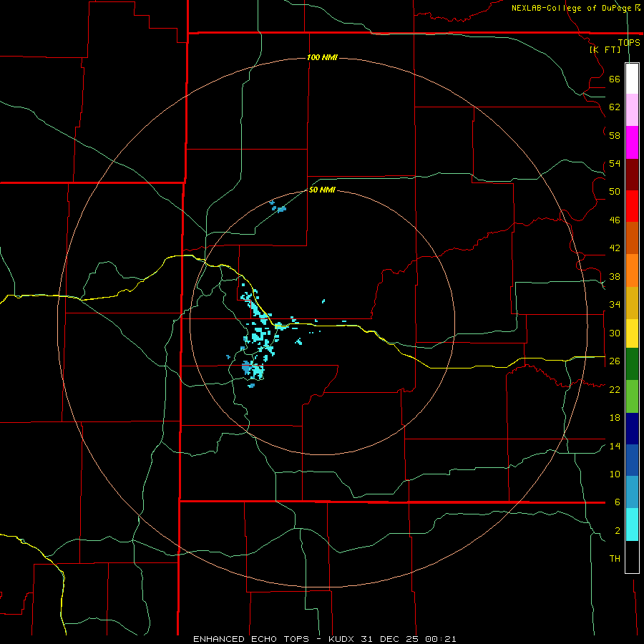Click the bright red legend band

(x=632, y=206)
